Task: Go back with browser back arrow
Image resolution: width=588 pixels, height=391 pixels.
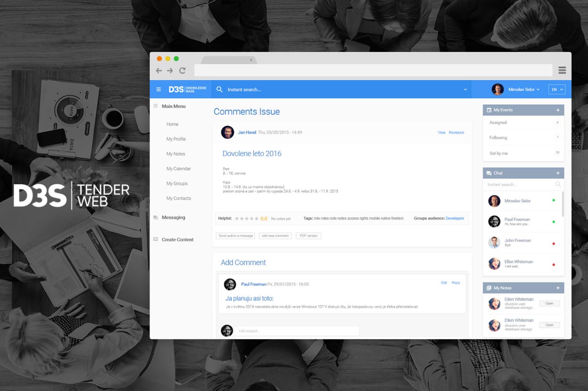Action: [159, 70]
